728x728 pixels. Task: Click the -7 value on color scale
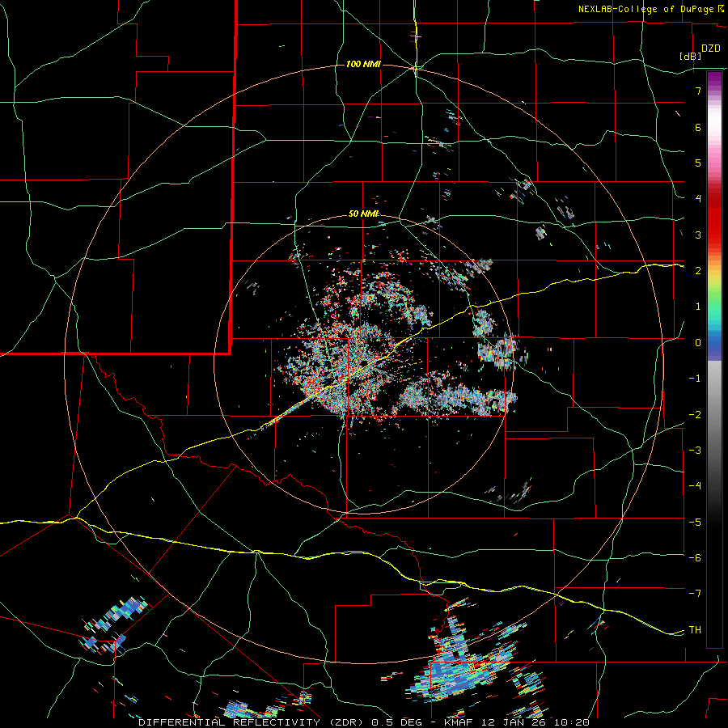pyautogui.click(x=695, y=593)
